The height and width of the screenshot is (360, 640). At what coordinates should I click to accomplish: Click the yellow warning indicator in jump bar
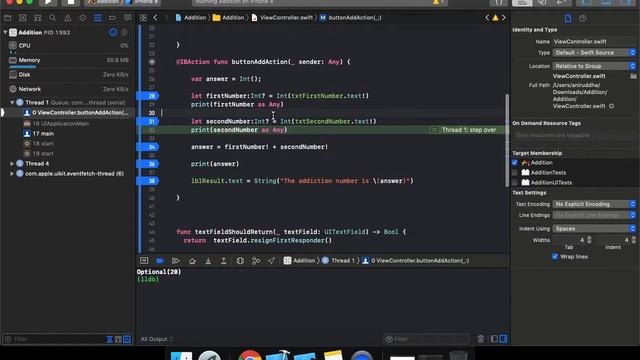pyautogui.click(x=495, y=18)
